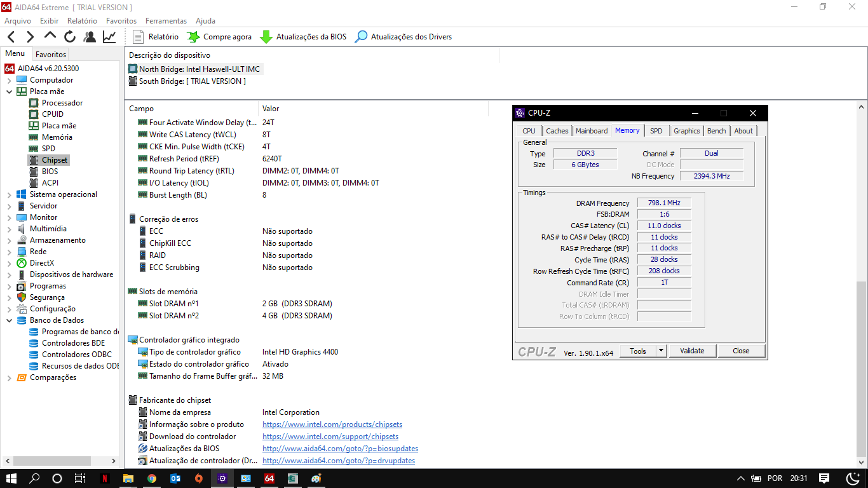Open the Arquivo menu

coord(18,21)
